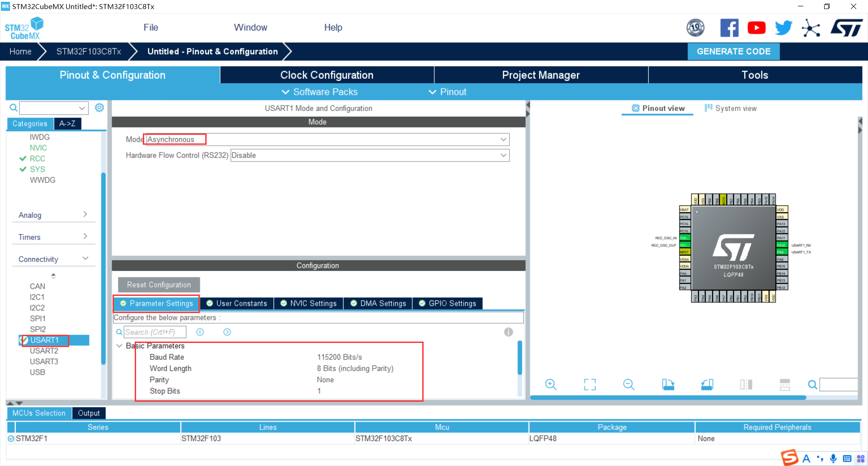Fit chip view to screen
This screenshot has width=868, height=466.
click(x=590, y=385)
